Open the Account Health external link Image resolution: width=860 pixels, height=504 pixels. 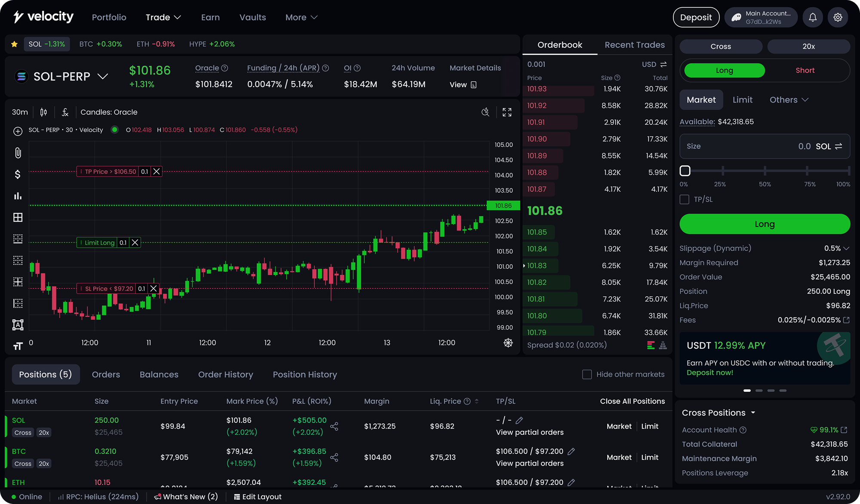point(844,430)
